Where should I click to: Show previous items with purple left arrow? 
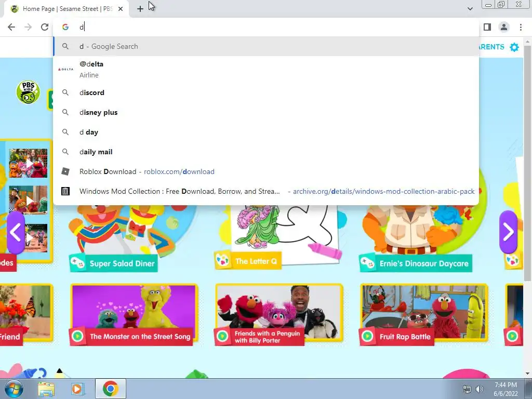click(x=16, y=232)
